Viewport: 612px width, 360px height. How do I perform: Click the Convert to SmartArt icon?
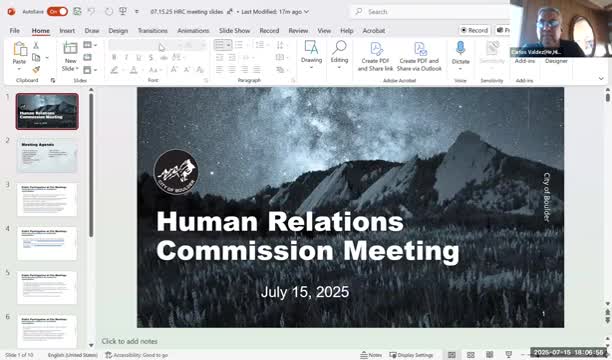tap(280, 70)
